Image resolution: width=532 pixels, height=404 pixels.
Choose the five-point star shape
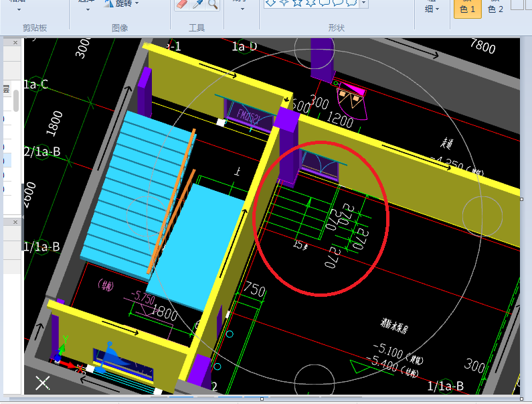pos(297,3)
